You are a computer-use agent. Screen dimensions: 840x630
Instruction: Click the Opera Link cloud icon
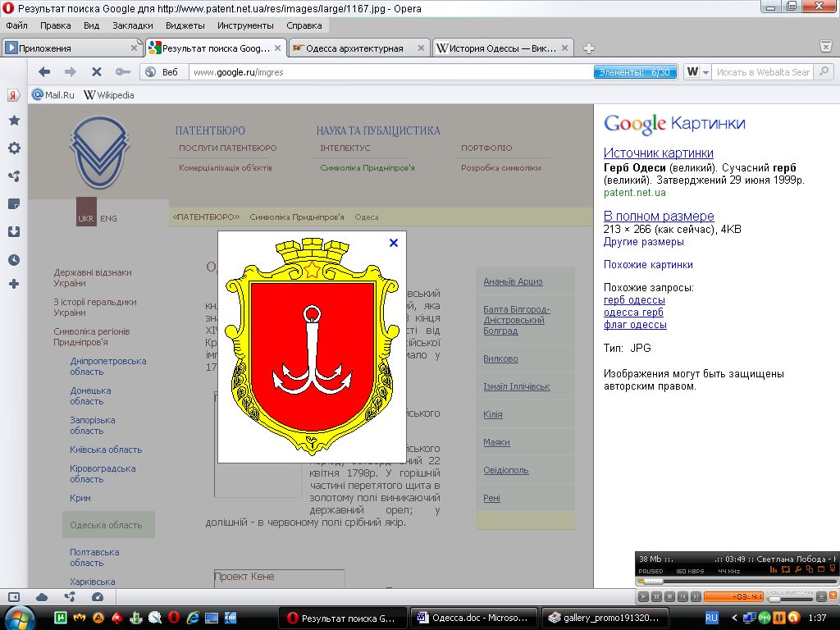pos(42,597)
